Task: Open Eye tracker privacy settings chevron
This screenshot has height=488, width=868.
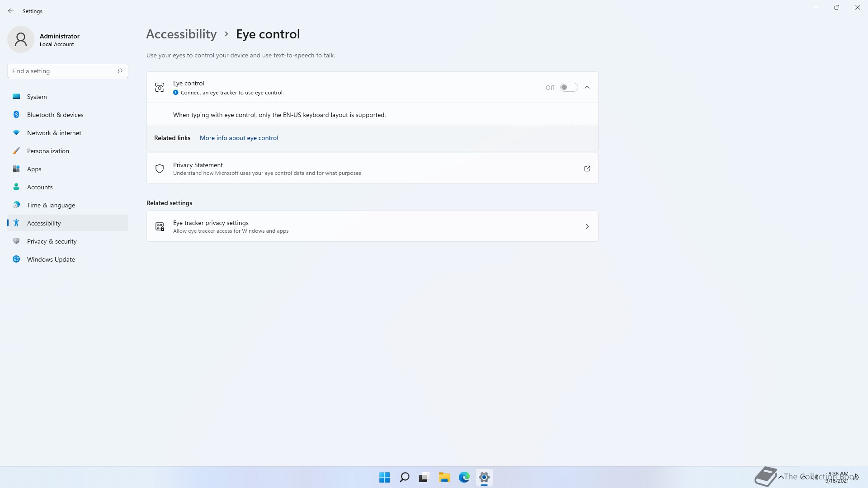Action: pos(587,226)
